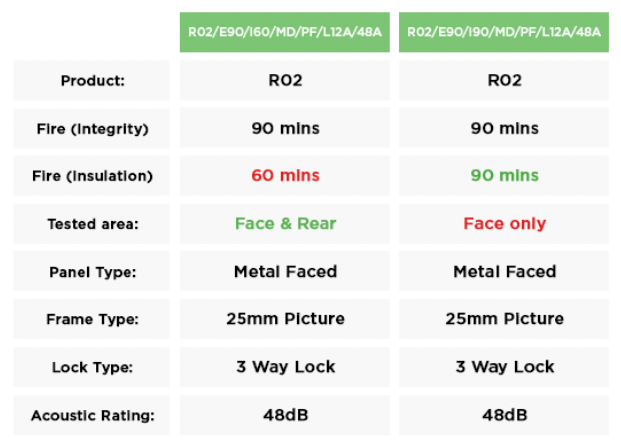Click the Product: row label

coord(91,80)
